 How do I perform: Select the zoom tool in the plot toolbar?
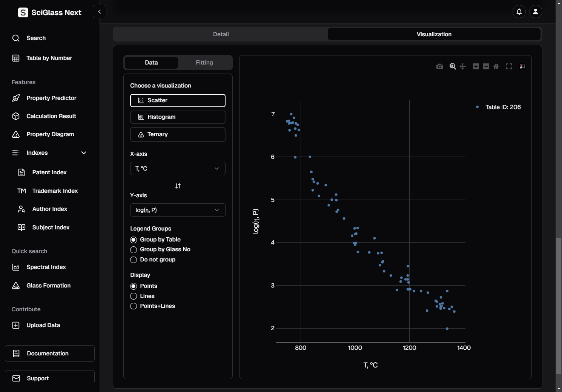453,66
